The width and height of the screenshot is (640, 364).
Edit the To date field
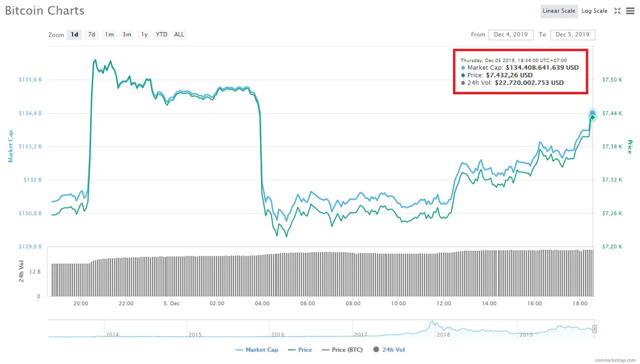pyautogui.click(x=572, y=34)
